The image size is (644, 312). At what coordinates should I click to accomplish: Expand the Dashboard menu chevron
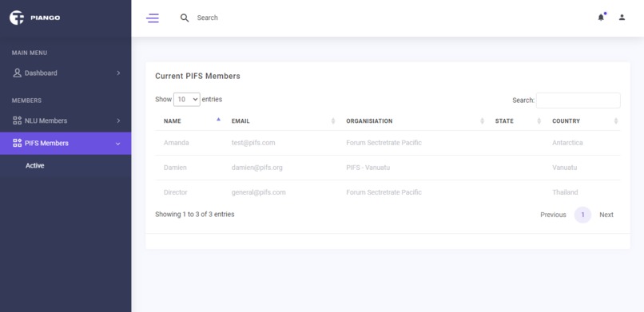point(118,73)
